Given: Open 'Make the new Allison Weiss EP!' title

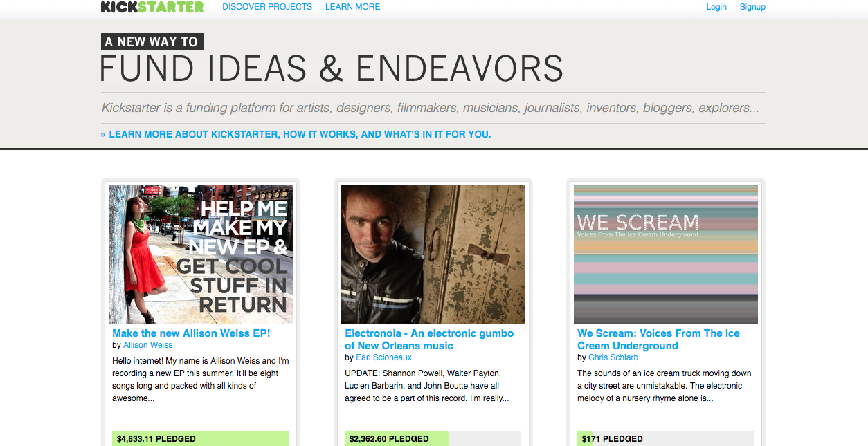Looking at the screenshot, I should pos(191,333).
